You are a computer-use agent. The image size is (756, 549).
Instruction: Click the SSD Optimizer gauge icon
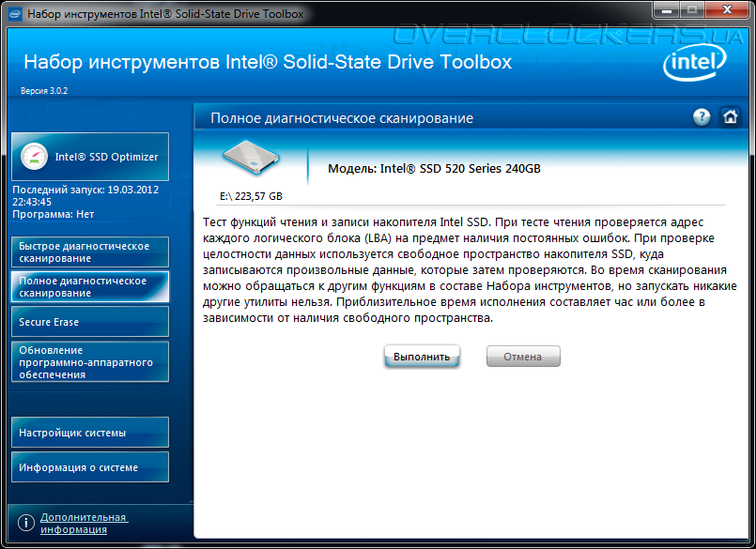tap(34, 157)
